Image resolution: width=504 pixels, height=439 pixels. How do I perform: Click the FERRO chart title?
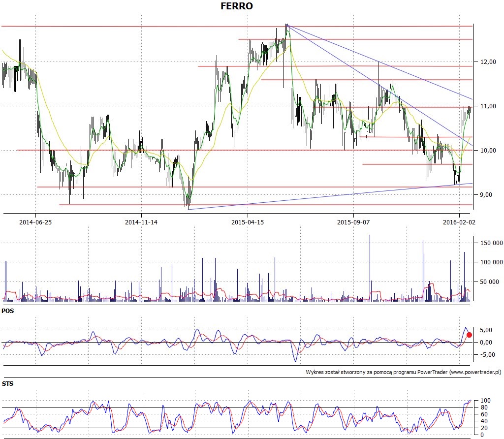[x=237, y=6]
